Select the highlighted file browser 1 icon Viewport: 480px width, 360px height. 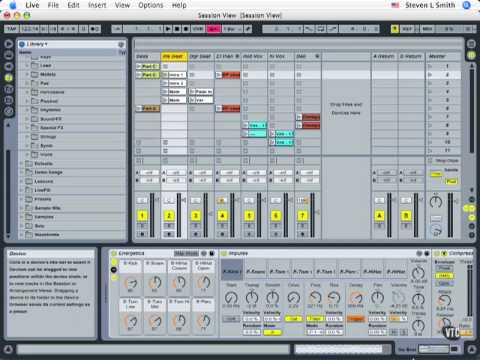[9, 78]
